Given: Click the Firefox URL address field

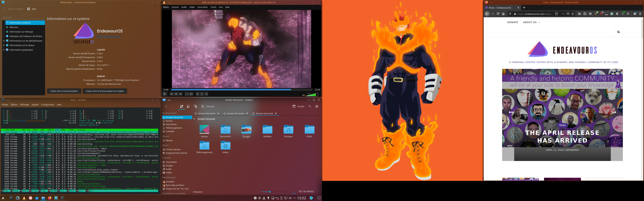Looking at the screenshot, I should (x=534, y=14).
